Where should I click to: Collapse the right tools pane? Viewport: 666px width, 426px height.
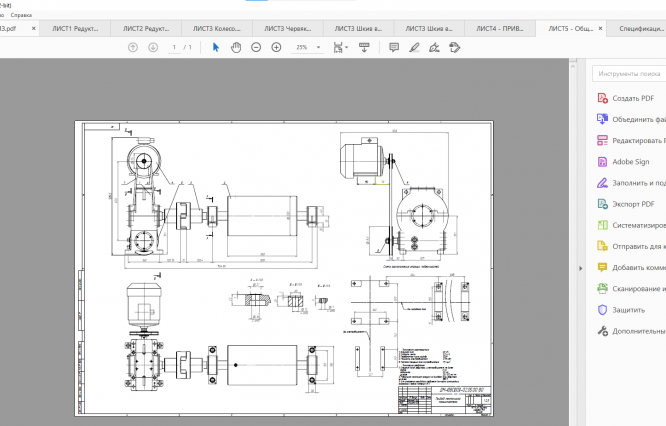pos(581,269)
